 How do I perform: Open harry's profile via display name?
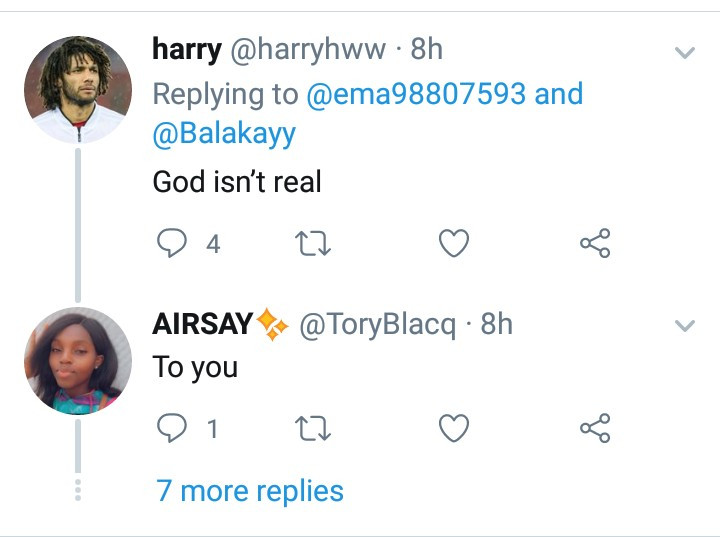(187, 50)
